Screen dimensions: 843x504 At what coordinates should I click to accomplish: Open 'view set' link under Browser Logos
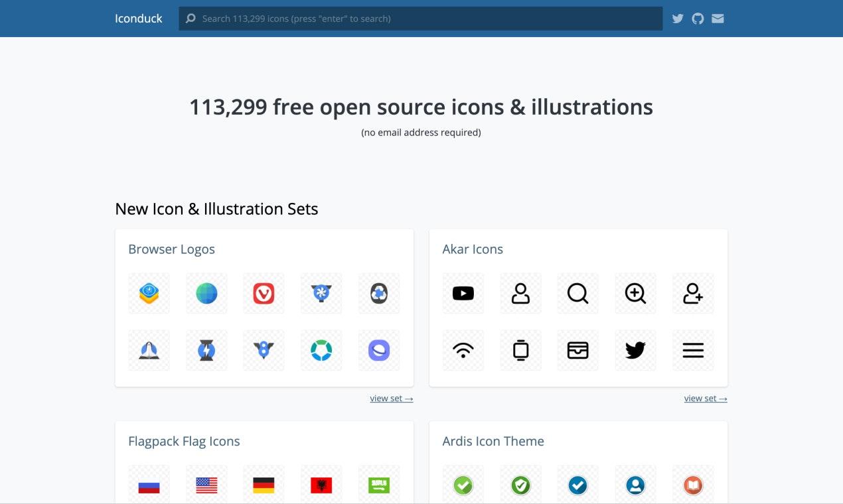[x=391, y=399]
